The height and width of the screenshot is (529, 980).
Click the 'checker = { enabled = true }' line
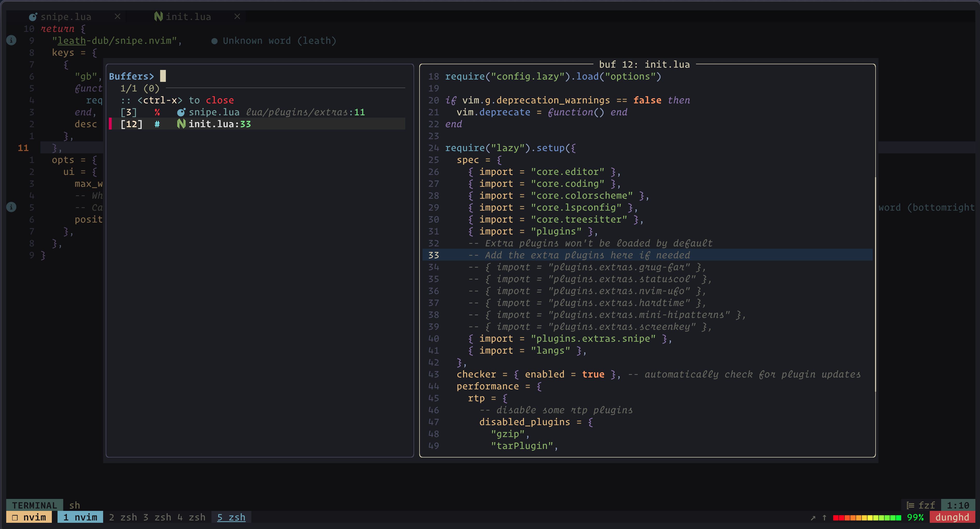(538, 374)
